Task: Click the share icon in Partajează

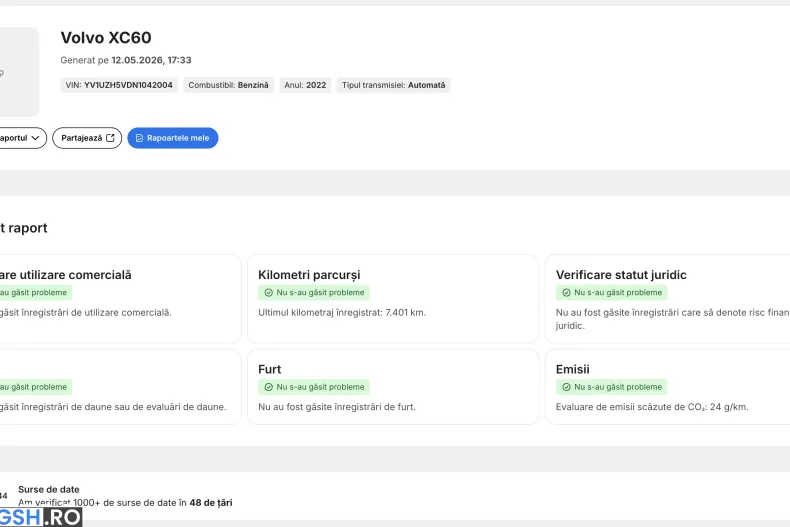Action: [x=110, y=138]
